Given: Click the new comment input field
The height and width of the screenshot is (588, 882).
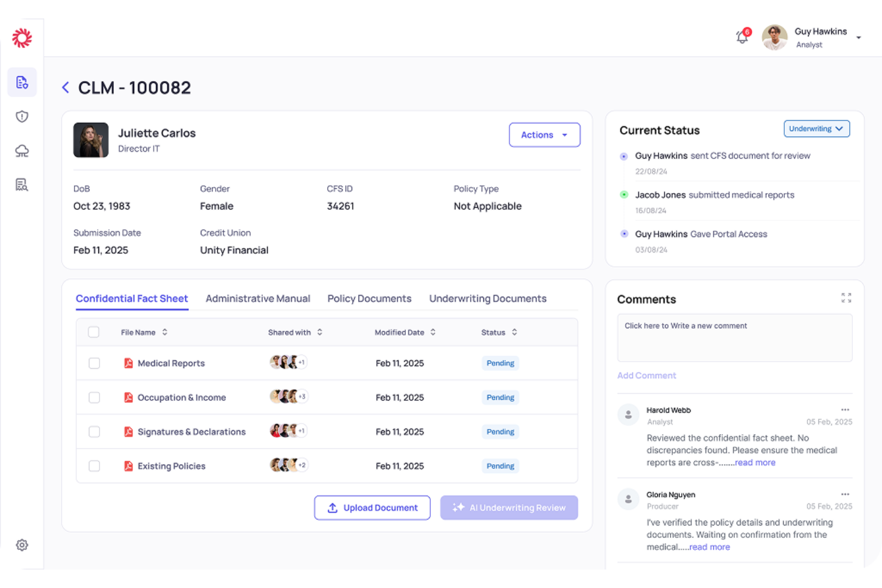Looking at the screenshot, I should pos(734,337).
